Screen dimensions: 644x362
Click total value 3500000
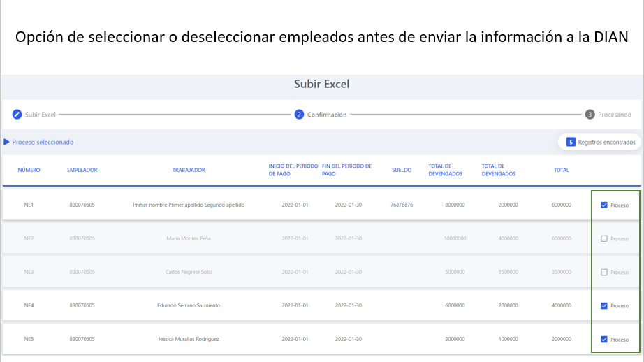pos(562,272)
